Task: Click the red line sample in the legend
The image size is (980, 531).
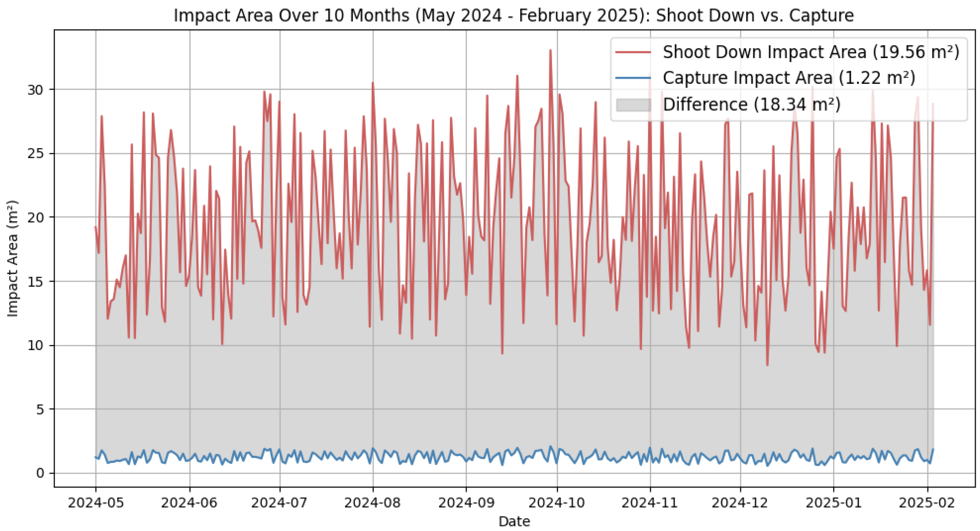Action: [633, 52]
